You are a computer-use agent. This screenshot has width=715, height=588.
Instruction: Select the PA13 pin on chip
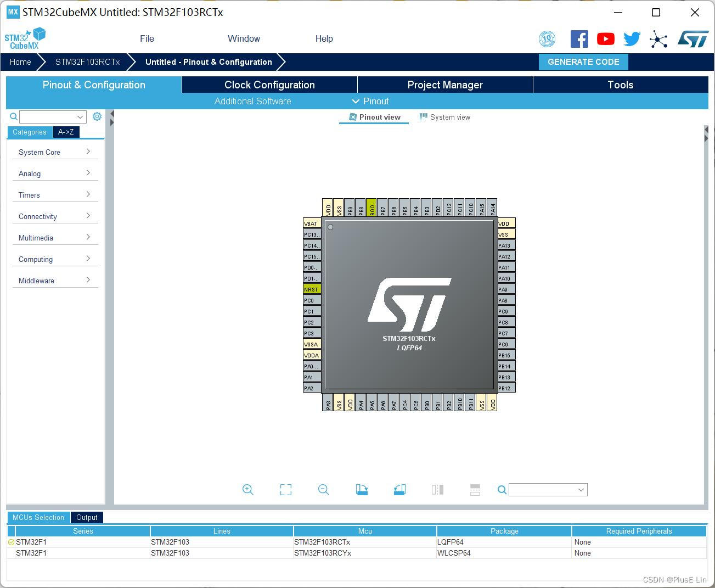[506, 245]
